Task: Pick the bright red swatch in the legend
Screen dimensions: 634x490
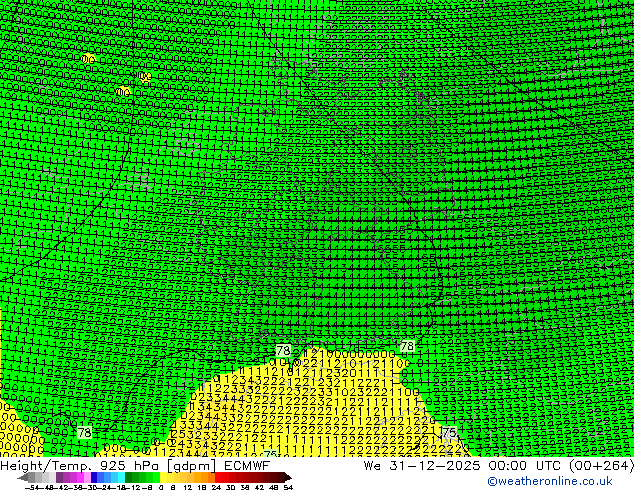Action: 218,478
